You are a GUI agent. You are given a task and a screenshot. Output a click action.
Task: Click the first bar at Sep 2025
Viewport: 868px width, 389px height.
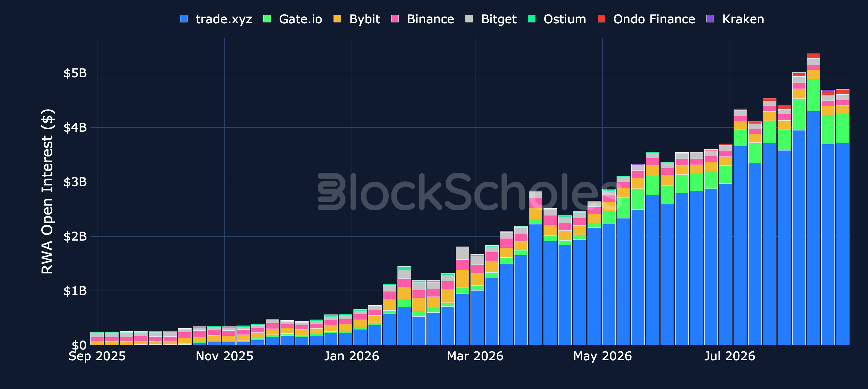[97, 339]
